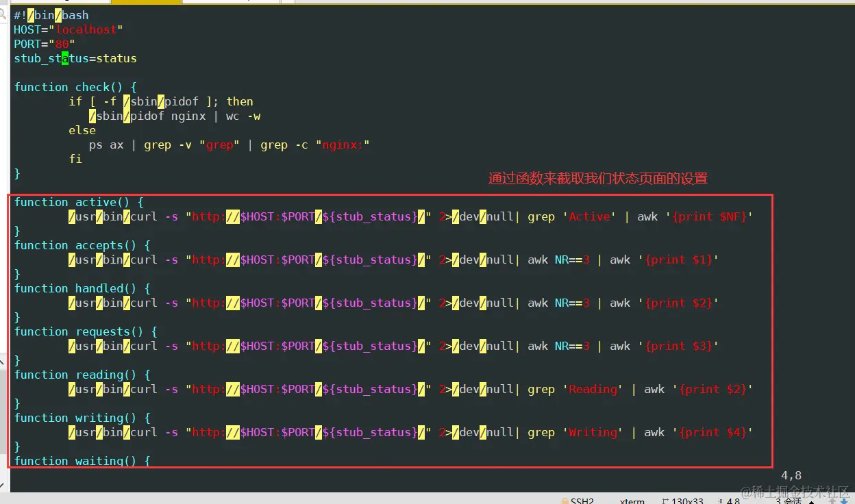The width and height of the screenshot is (855, 504).
Task: Click the PORT="80" line
Action: point(45,44)
